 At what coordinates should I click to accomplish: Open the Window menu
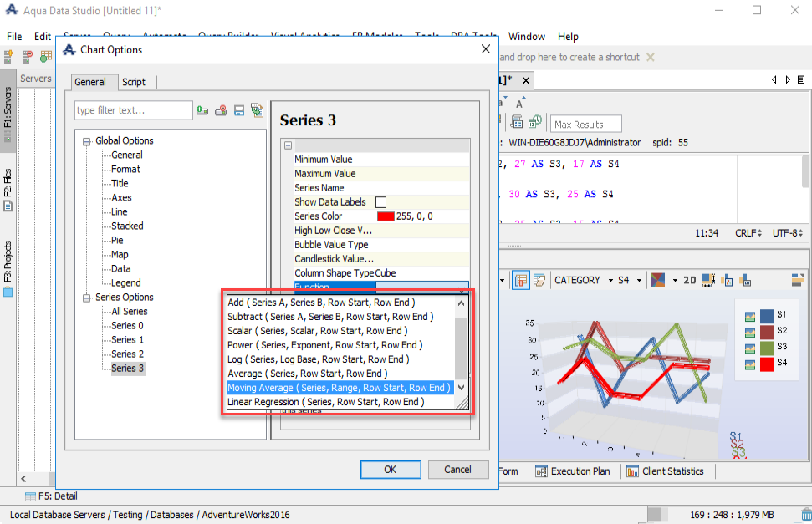[527, 36]
